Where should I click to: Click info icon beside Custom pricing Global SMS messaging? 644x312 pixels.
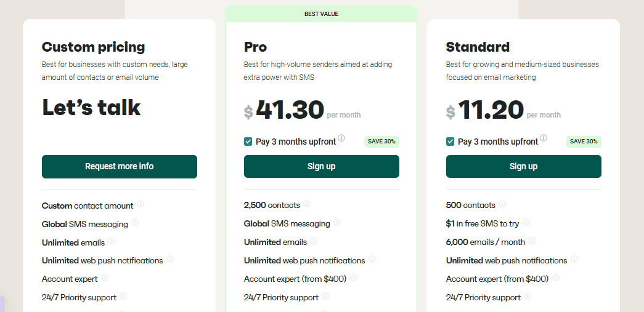[x=135, y=223]
